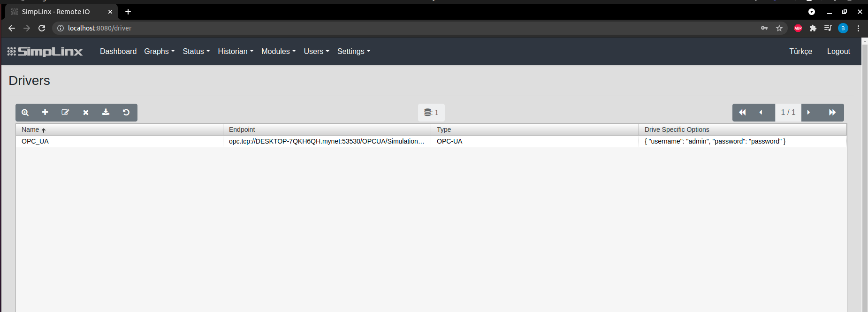The width and height of the screenshot is (868, 312).
Task: Go to previous page arrow
Action: pos(761,113)
